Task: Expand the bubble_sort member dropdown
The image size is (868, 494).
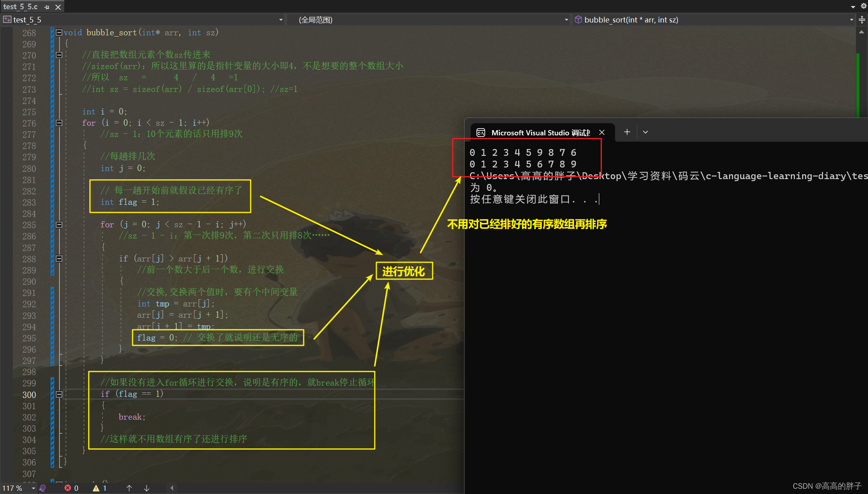Action: tap(852, 20)
